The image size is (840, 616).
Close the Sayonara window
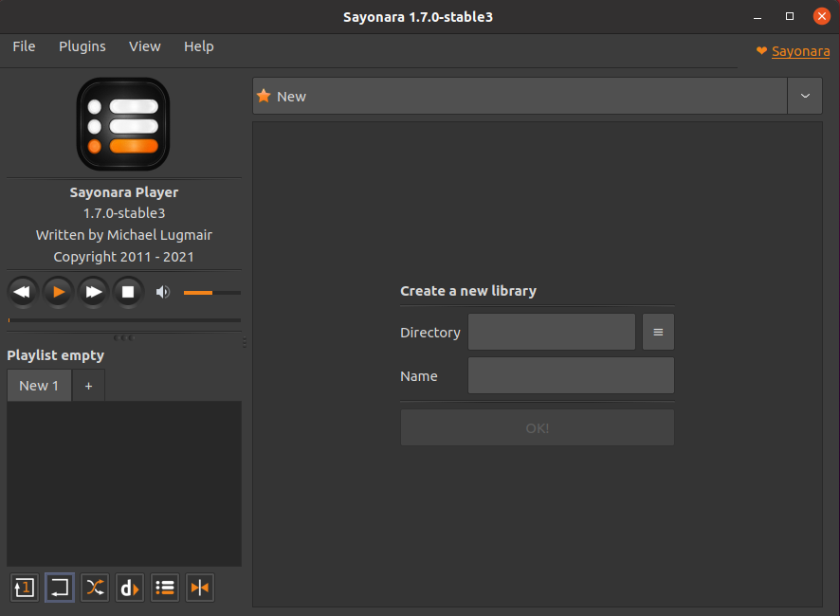(821, 17)
